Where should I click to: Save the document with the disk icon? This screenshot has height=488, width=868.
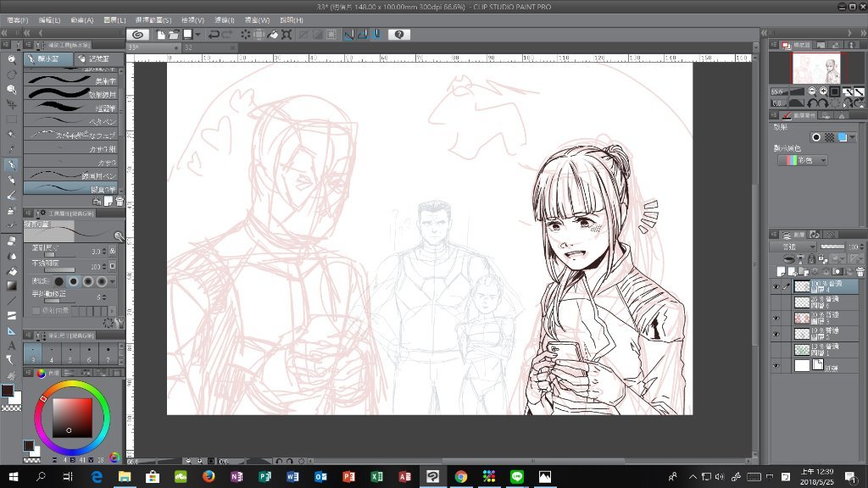(187, 34)
